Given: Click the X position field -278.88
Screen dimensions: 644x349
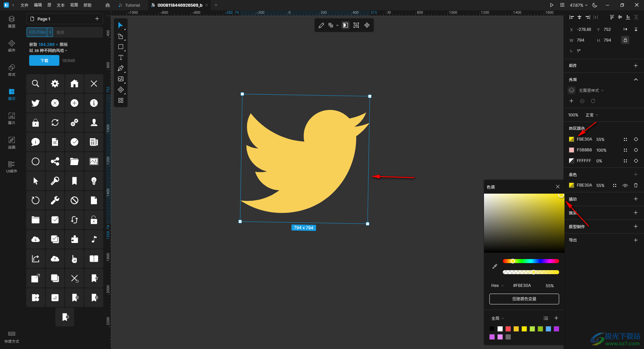Looking at the screenshot, I should pos(584,30).
